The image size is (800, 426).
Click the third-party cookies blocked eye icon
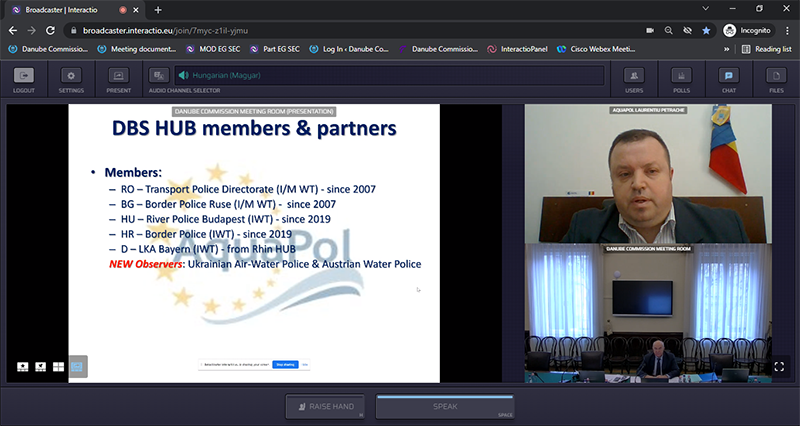click(687, 31)
